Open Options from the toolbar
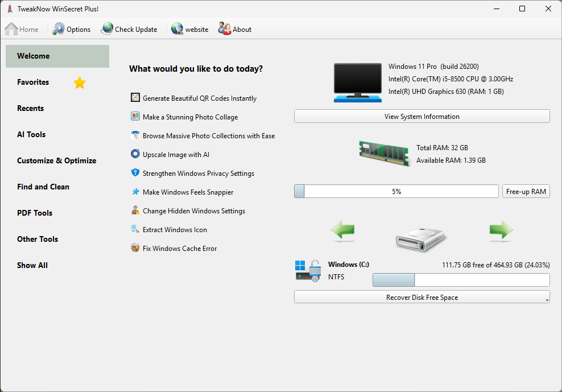The image size is (562, 392). pos(72,29)
